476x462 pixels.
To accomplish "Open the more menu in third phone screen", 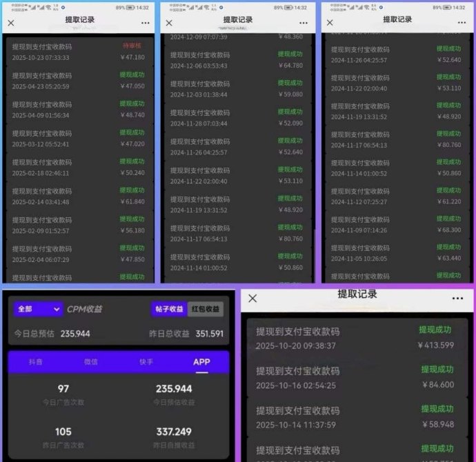I will tap(462, 23).
